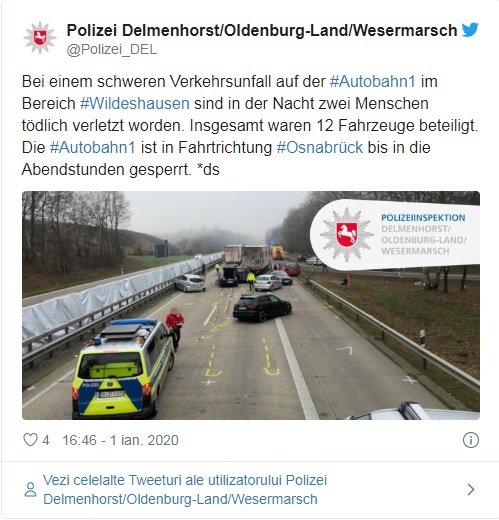
Task: Open the first #Autobahn1 hashtag link
Action: [373, 82]
